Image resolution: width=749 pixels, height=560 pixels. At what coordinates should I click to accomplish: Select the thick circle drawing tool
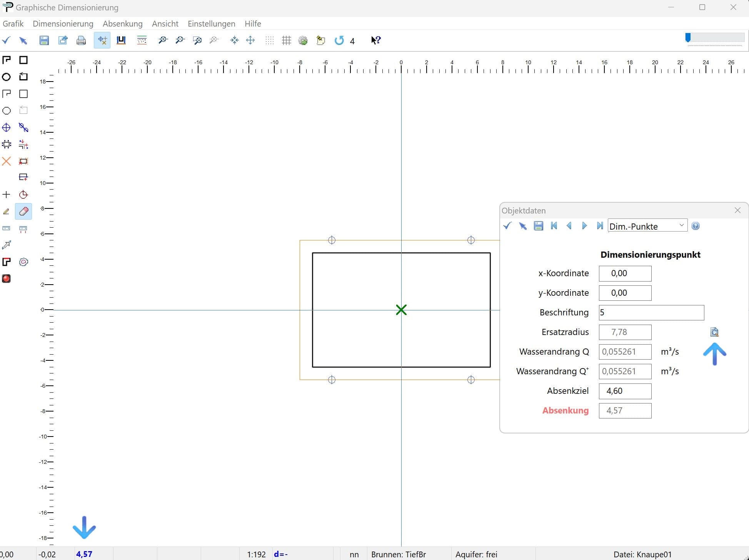pyautogui.click(x=7, y=77)
